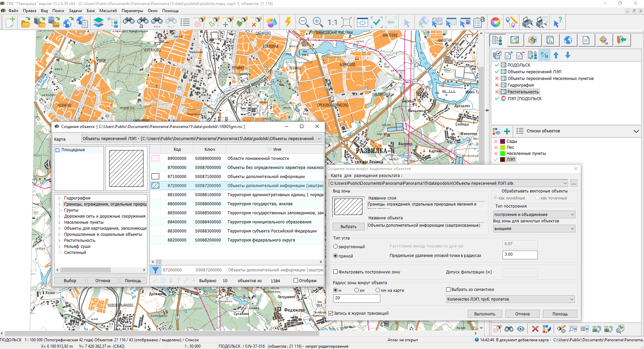Click the Выбрать zone type button

[348, 226]
